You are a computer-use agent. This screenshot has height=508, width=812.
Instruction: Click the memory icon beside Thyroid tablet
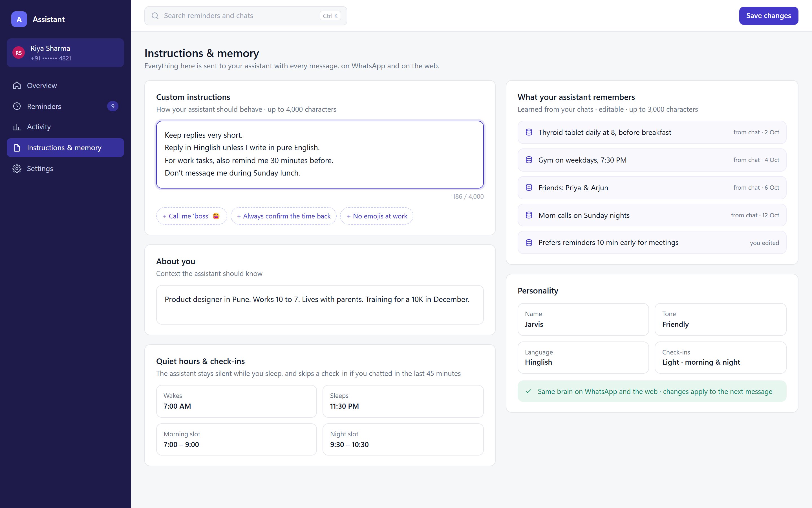point(529,132)
